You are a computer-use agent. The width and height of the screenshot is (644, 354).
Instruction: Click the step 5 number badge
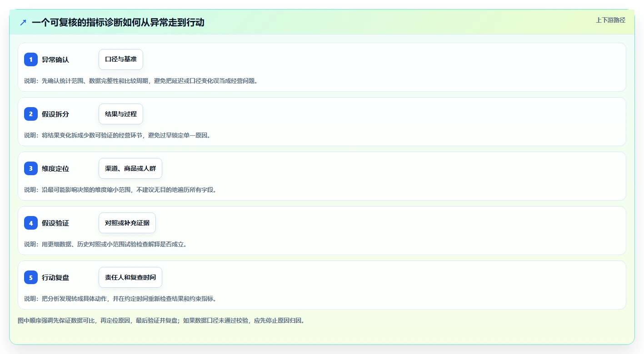(x=31, y=277)
